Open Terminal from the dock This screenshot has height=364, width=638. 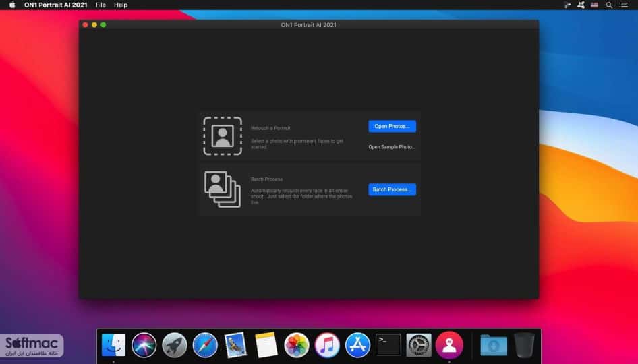coord(388,345)
